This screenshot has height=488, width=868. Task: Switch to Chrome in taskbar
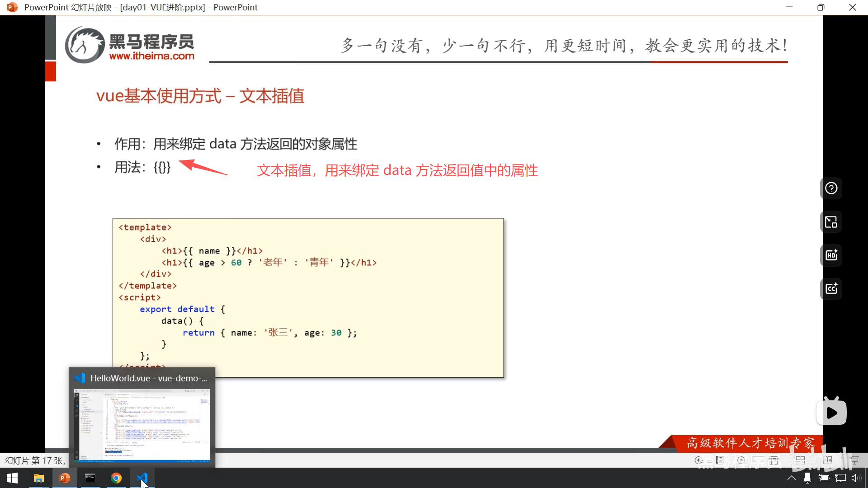116,478
